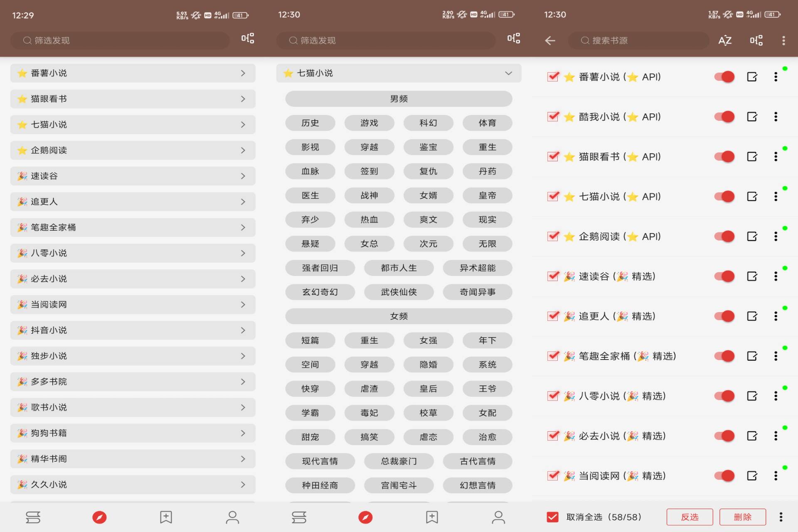Expand the 企鹅阅读 source entry
The image size is (798, 532).
pos(244,150)
